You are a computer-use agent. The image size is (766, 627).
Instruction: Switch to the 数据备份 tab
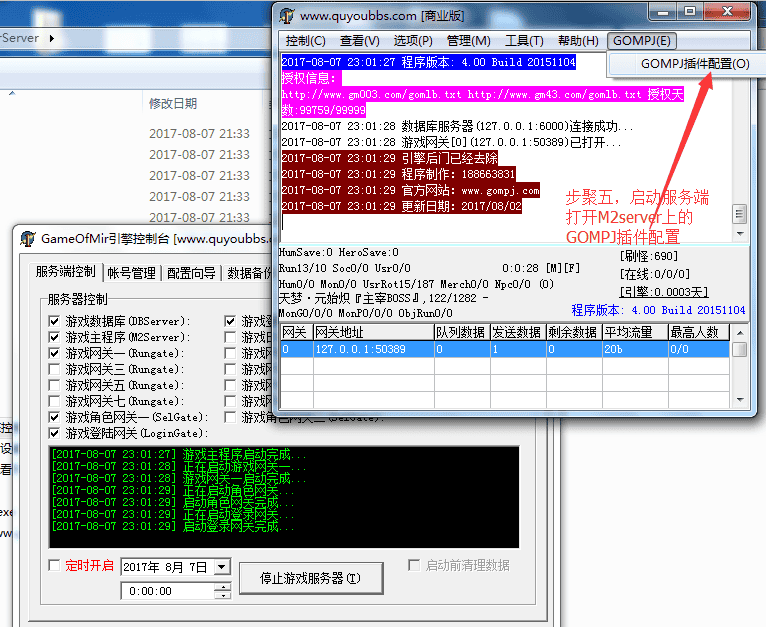(249, 273)
